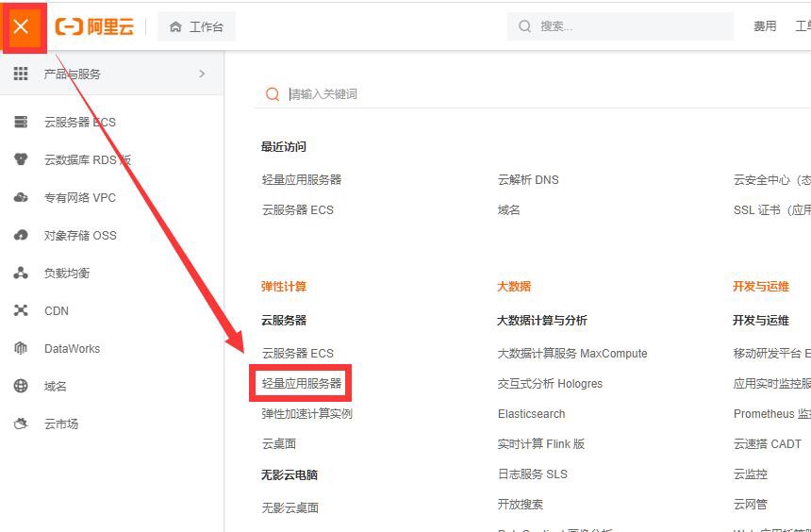The image size is (811, 532).
Task: Click the orange 开发与运维 category heading
Action: [761, 286]
